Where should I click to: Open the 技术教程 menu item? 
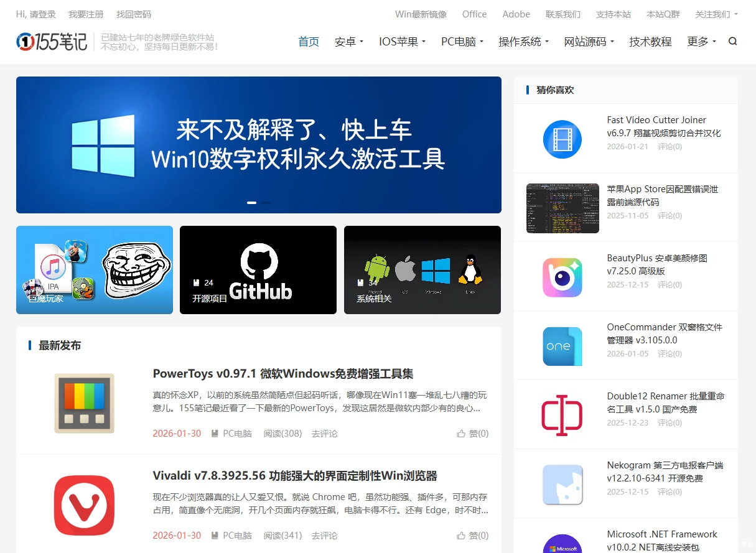tap(650, 42)
